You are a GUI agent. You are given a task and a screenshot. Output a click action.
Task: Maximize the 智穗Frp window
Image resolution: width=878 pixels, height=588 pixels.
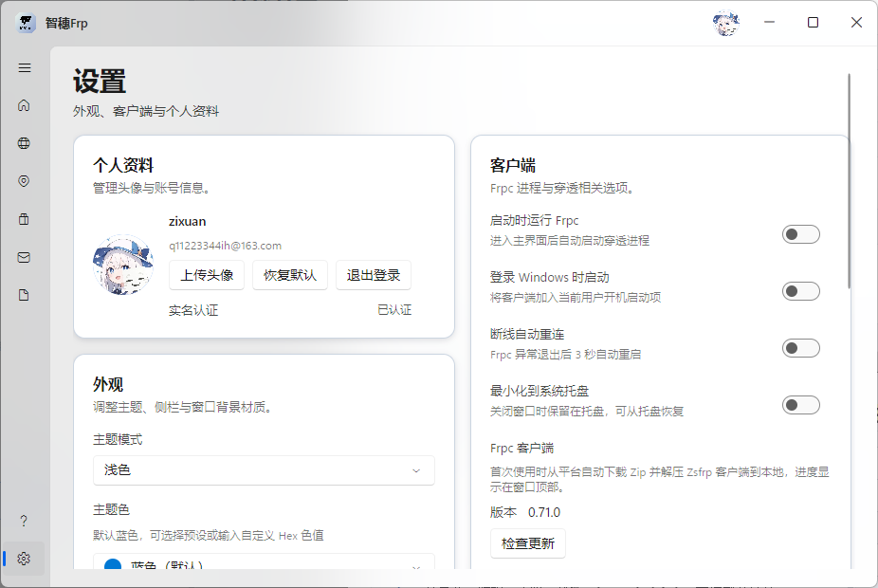click(813, 23)
